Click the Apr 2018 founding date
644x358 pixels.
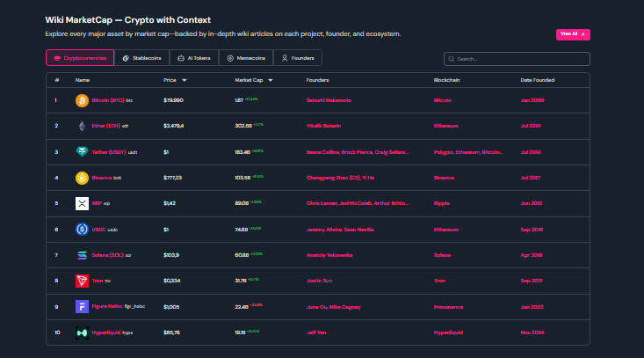(531, 255)
